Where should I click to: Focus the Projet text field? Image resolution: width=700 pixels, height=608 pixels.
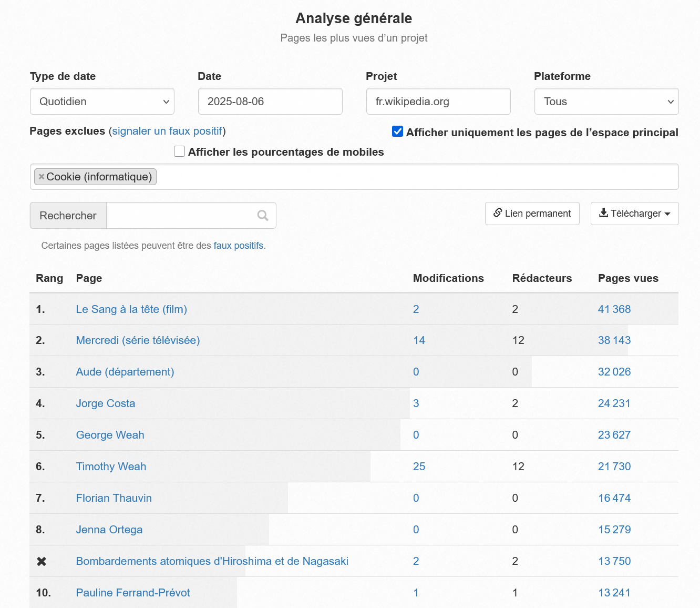(x=438, y=102)
